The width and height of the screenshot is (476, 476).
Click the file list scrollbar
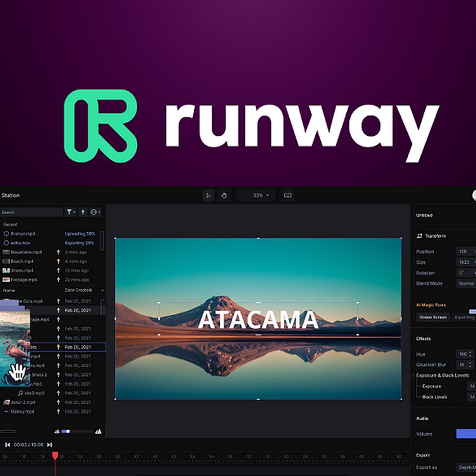coord(102,307)
